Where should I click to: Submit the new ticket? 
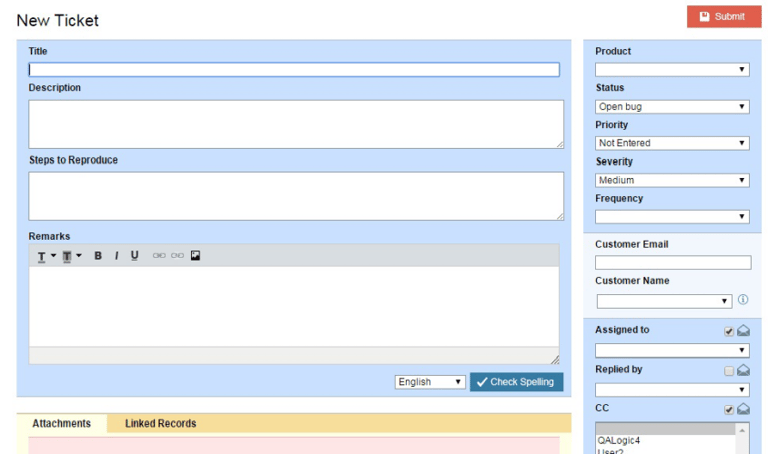click(723, 17)
